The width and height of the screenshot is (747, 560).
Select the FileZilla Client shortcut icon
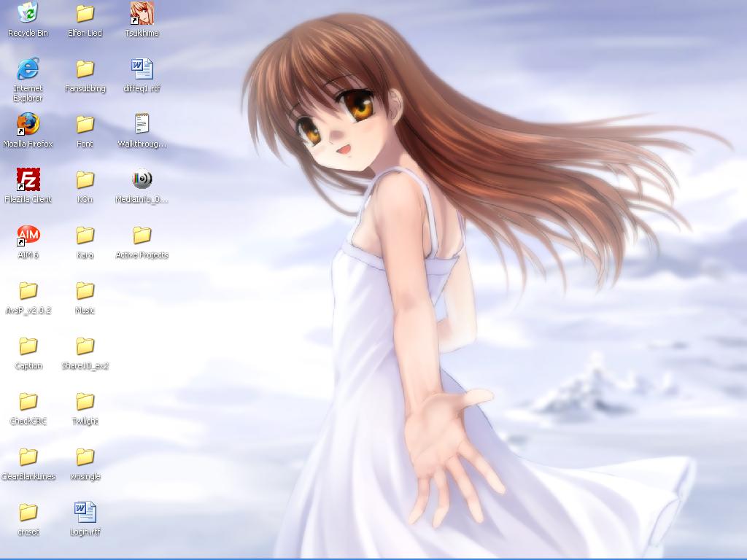point(28,179)
